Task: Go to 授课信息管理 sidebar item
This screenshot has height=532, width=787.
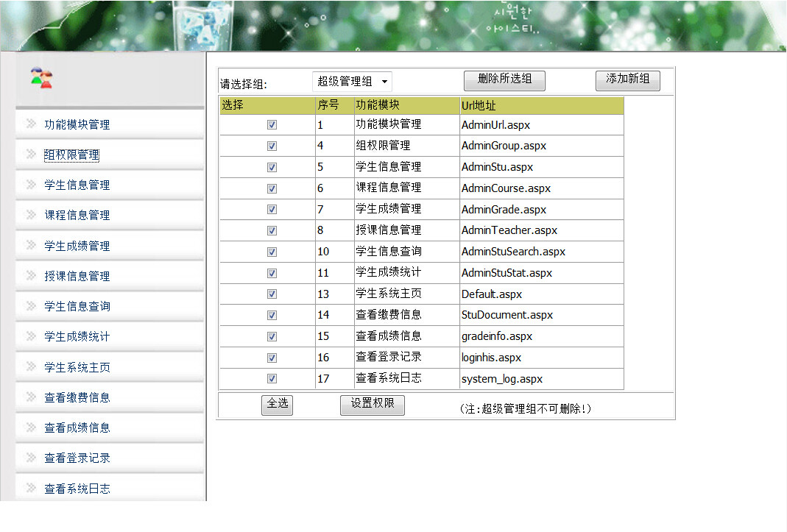Action: 77,276
